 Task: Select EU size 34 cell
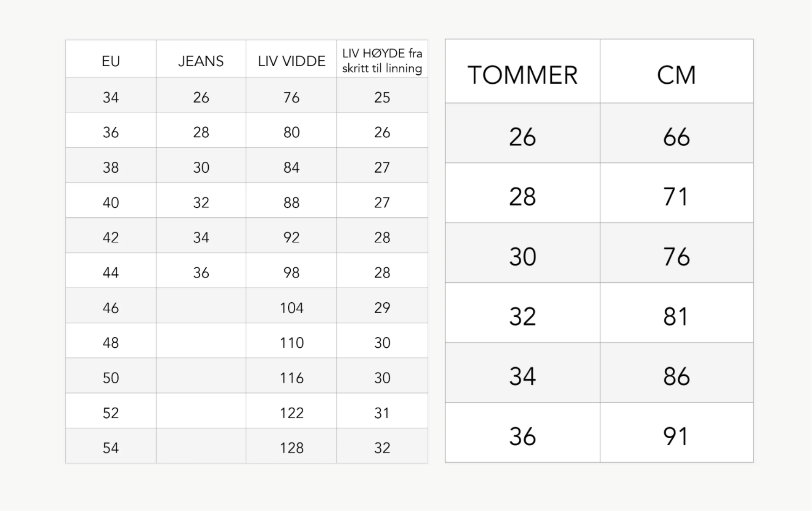point(111,95)
